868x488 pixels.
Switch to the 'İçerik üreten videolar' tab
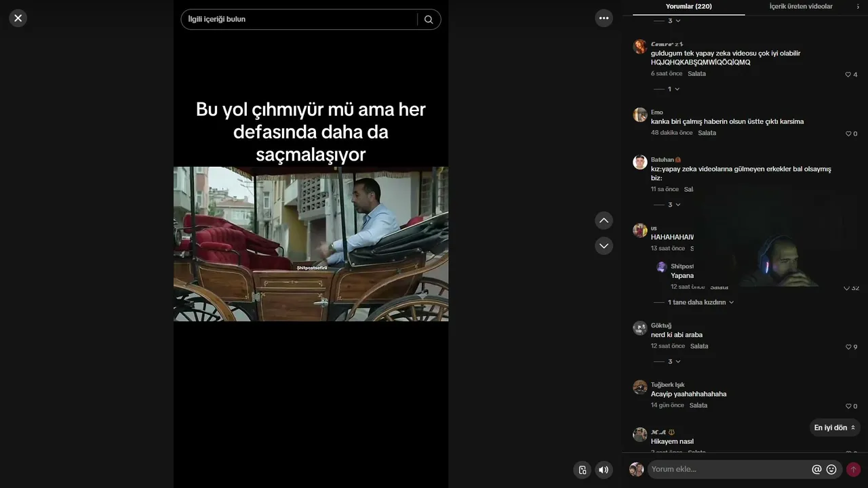click(x=801, y=7)
